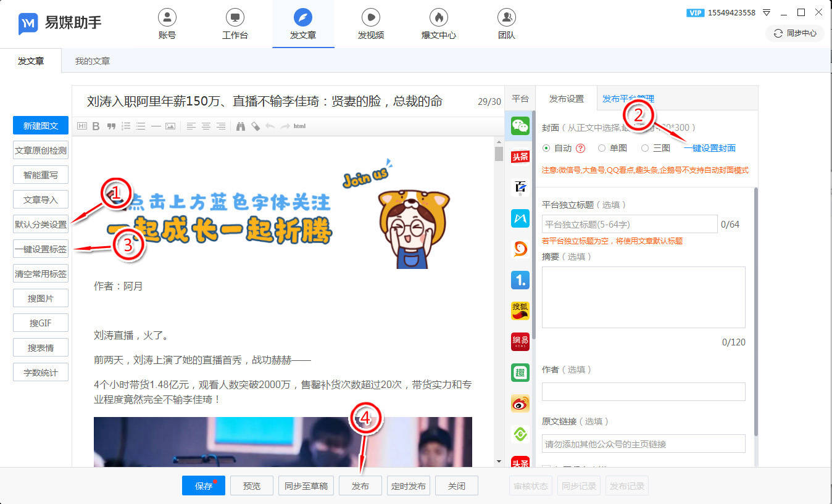The image size is (832, 504).
Task: Open the 账号 section
Action: pos(167,24)
